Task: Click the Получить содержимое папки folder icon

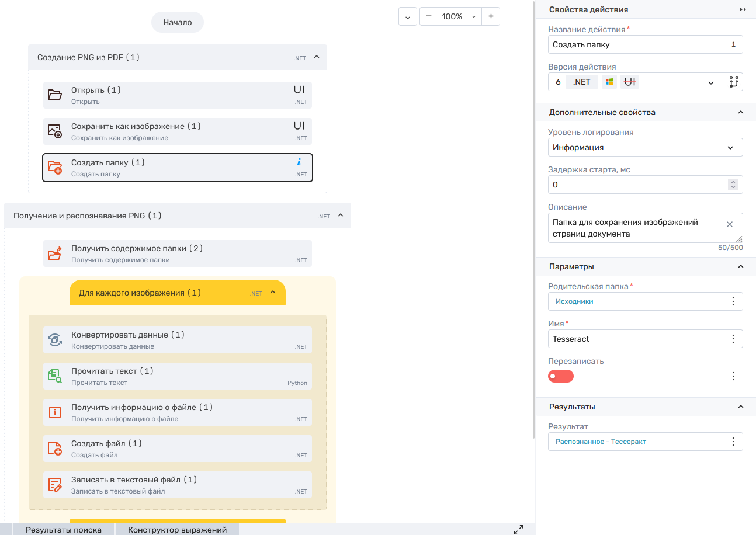Action: pyautogui.click(x=54, y=253)
